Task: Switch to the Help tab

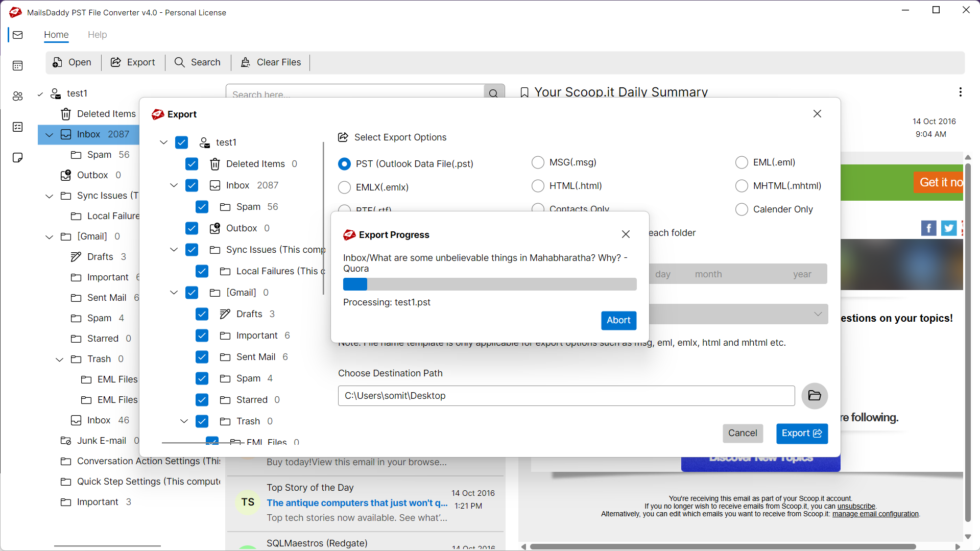Action: (97, 35)
